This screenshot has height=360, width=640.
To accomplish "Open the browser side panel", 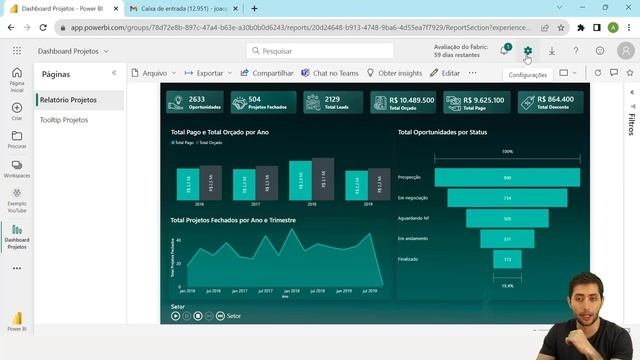I will pyautogui.click(x=597, y=28).
